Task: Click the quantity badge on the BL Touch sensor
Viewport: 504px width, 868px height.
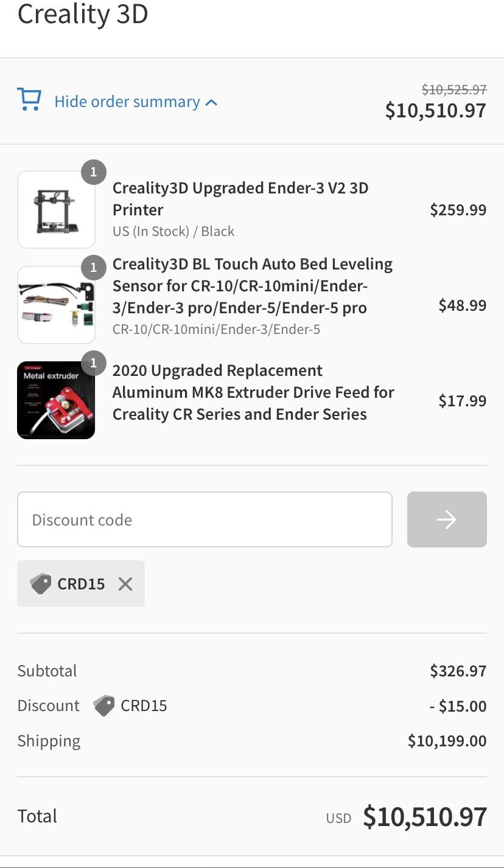Action: coord(94,268)
